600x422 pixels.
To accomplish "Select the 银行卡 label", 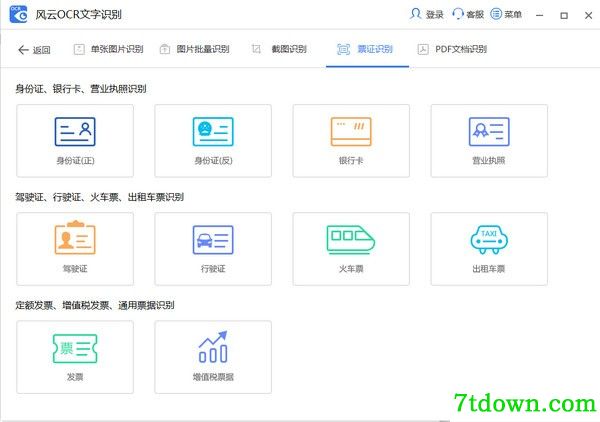I will (351, 160).
